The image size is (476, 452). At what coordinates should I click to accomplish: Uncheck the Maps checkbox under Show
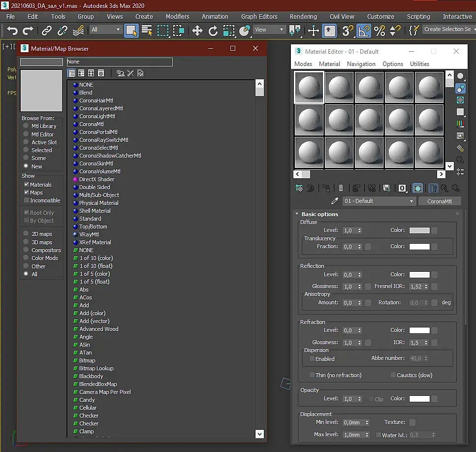pos(27,193)
